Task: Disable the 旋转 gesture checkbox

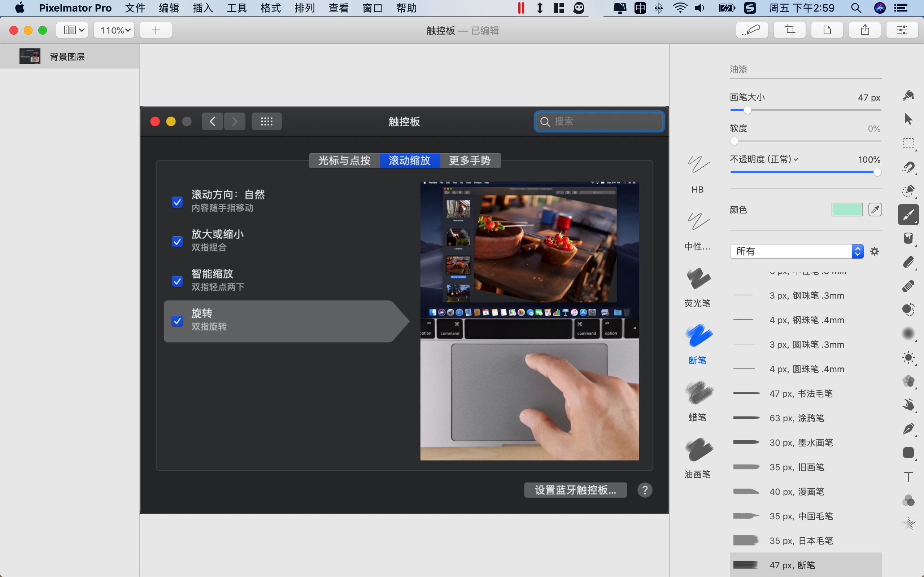Action: [x=177, y=321]
